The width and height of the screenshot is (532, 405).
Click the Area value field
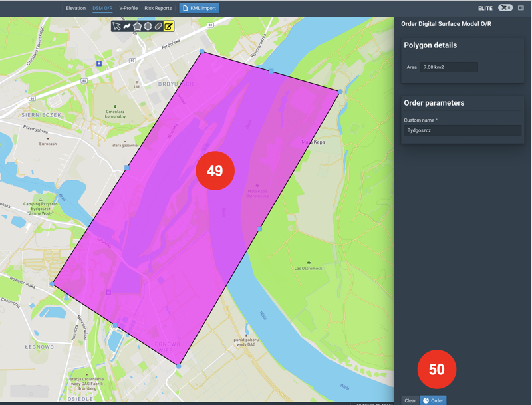pos(449,67)
